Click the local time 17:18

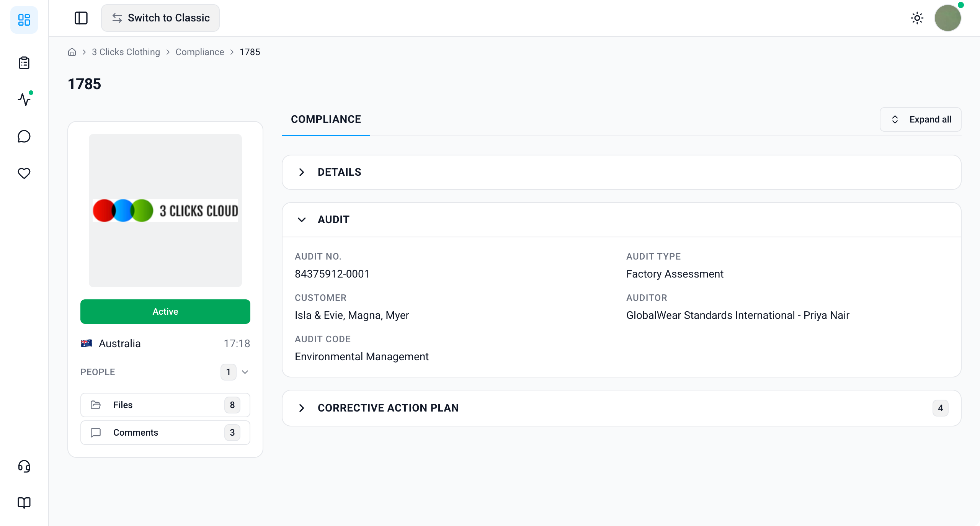pos(237,343)
